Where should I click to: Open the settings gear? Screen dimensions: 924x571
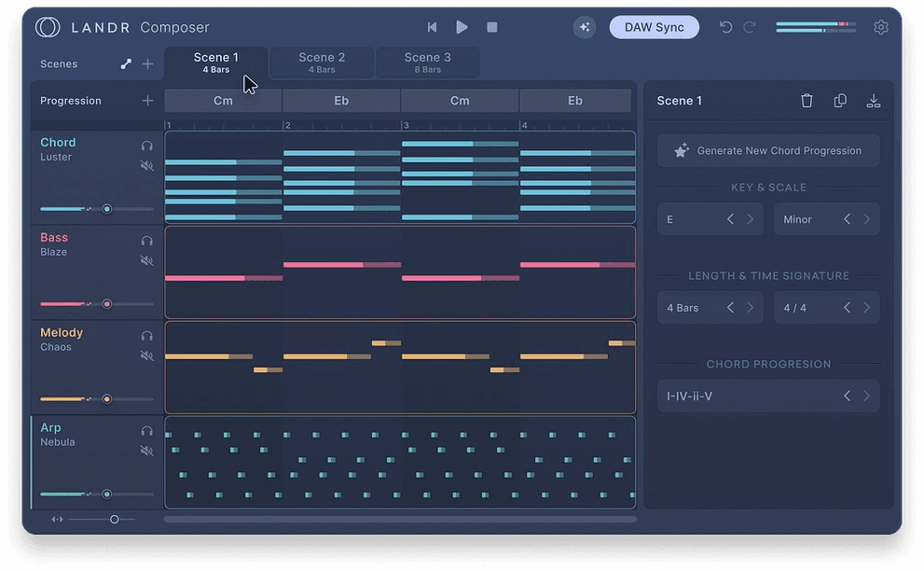(881, 27)
